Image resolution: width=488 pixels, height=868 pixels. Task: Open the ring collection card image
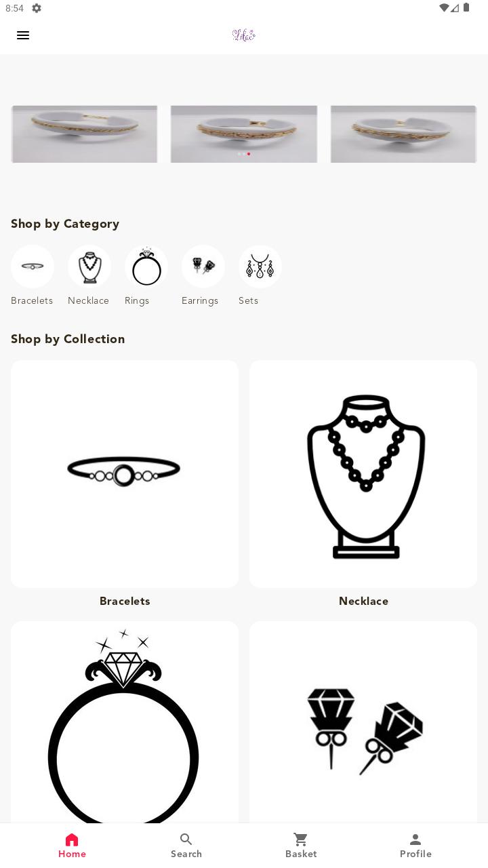pyautogui.click(x=125, y=722)
